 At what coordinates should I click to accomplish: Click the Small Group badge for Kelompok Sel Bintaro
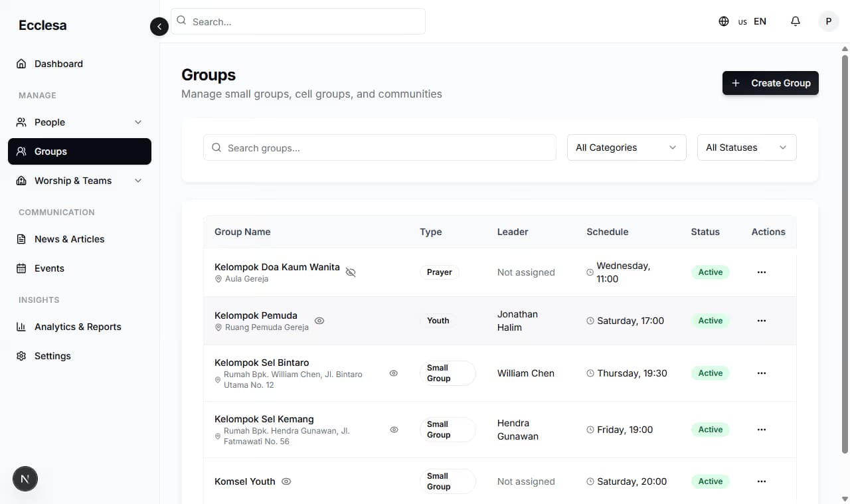click(448, 373)
